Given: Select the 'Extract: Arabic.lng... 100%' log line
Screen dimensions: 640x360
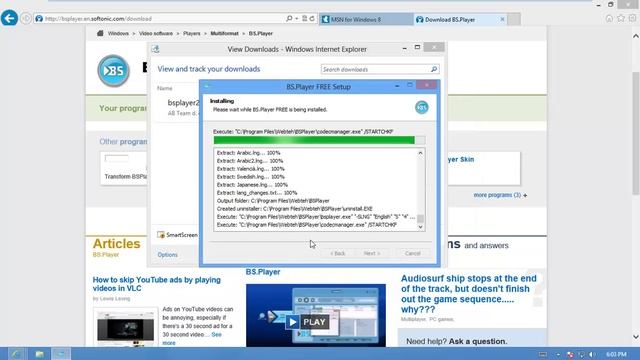Looking at the screenshot, I should coord(248,153).
